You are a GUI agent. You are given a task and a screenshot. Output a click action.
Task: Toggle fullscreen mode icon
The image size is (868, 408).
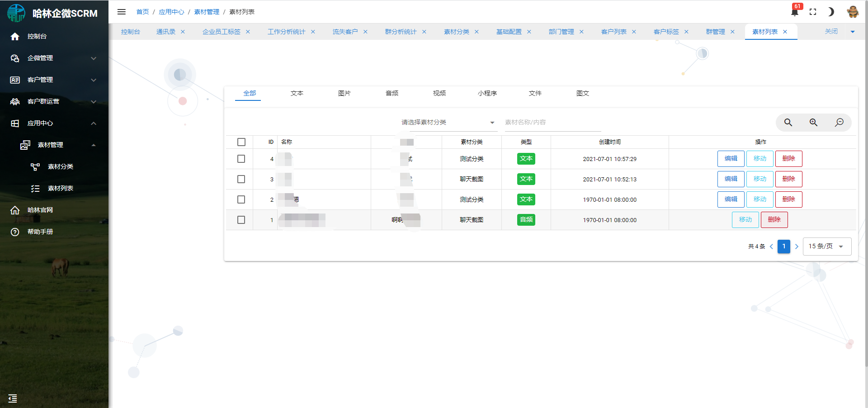coord(813,12)
